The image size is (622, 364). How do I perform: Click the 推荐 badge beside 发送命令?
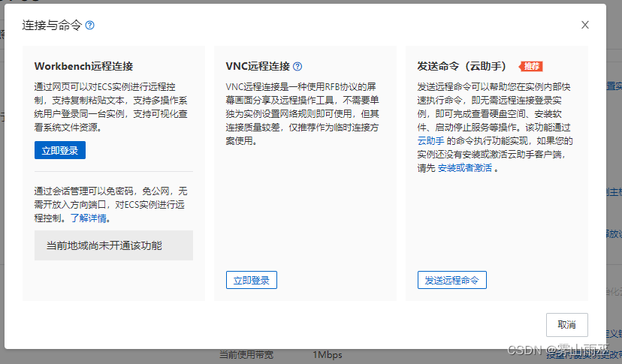531,66
